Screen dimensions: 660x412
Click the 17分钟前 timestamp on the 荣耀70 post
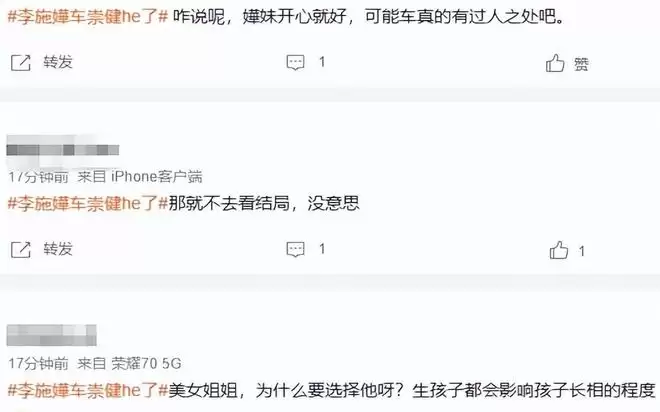[38, 363]
